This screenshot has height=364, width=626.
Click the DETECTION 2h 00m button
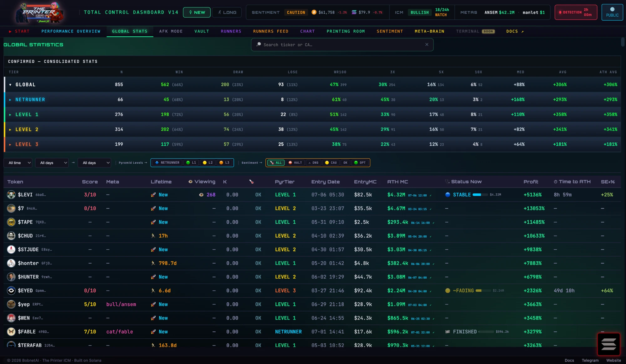click(576, 12)
